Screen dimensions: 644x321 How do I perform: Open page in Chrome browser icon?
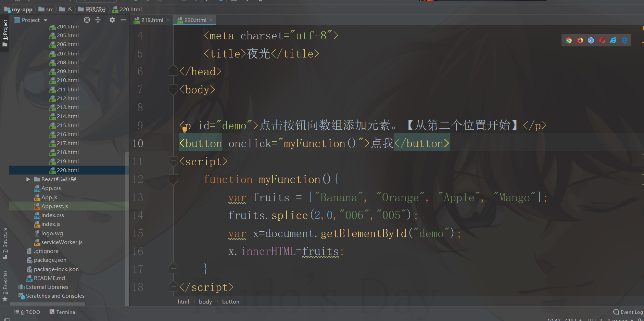click(569, 40)
